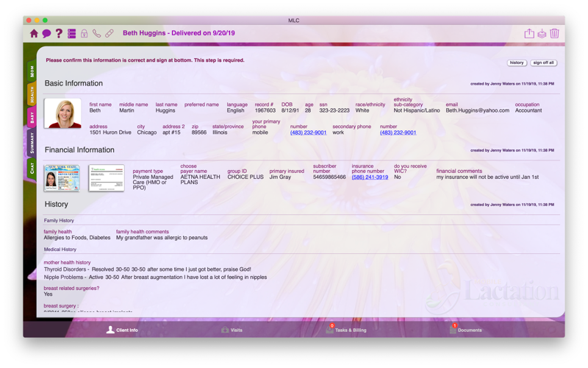Screen dimensions: 588x368
Task: Open the list/records icon in toolbar
Action: (71, 33)
